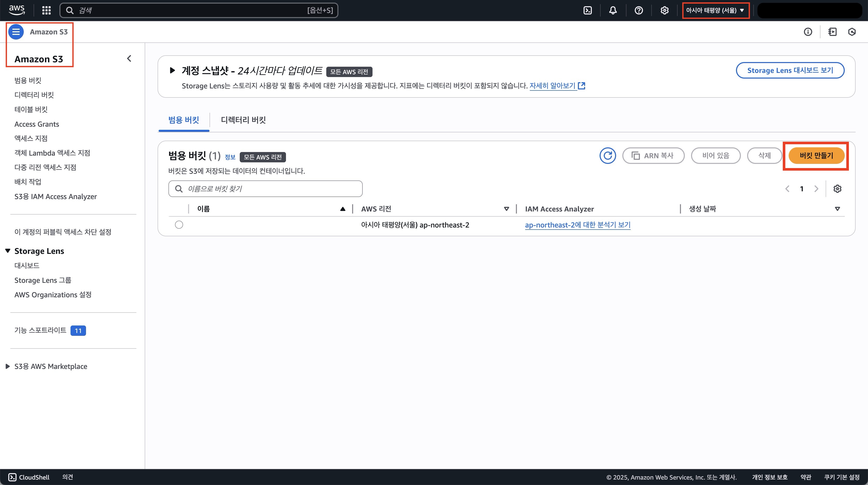Click the 비어 있음 button

716,155
